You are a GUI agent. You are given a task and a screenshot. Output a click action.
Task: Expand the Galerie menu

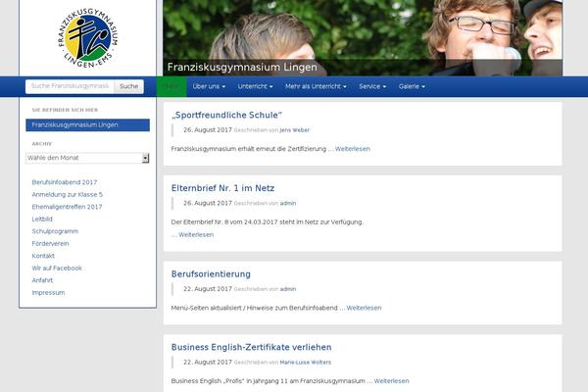tap(412, 86)
